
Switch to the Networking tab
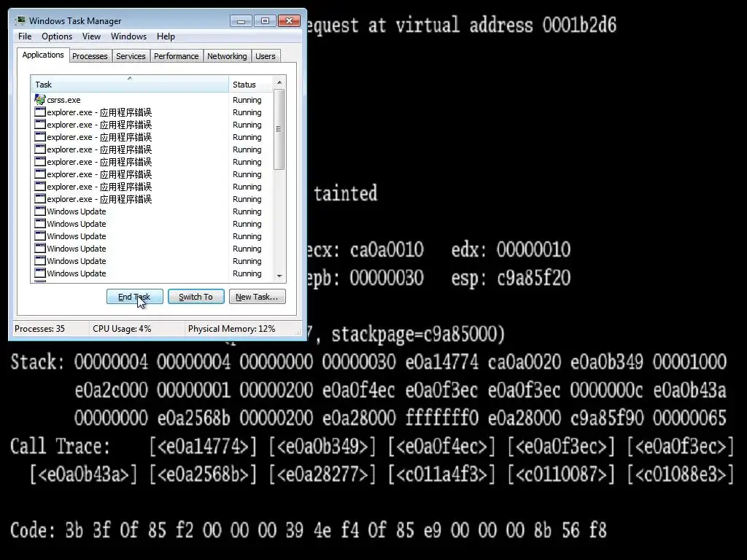coord(227,56)
